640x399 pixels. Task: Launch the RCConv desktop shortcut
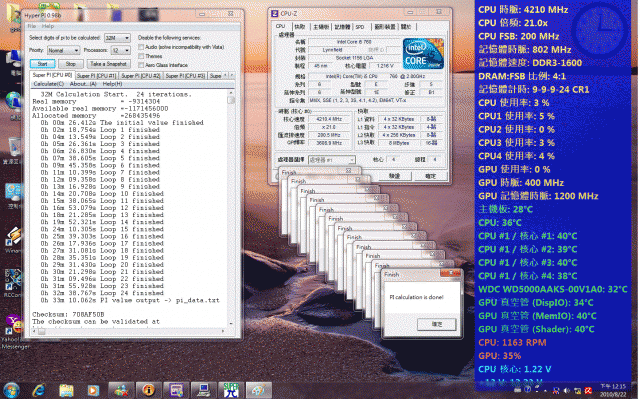pos(13,283)
